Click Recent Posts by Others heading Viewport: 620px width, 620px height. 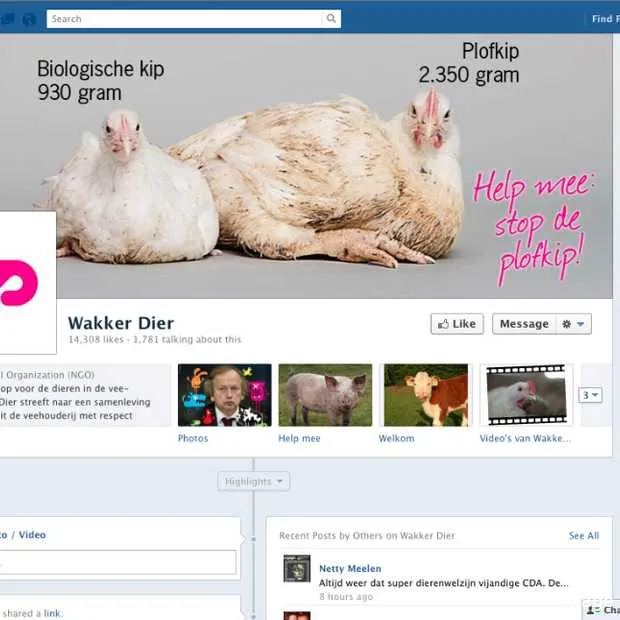367,535
